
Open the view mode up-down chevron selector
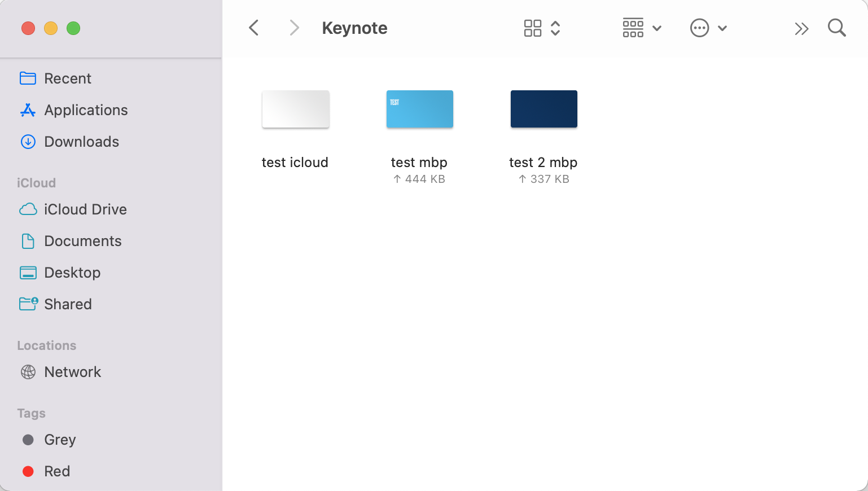click(555, 28)
